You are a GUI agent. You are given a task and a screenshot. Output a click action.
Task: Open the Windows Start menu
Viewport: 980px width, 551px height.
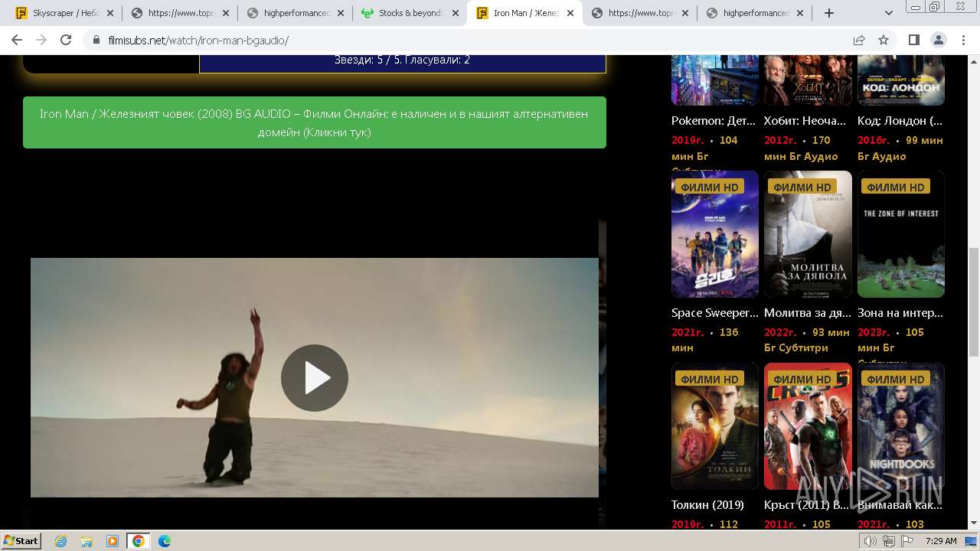21,540
